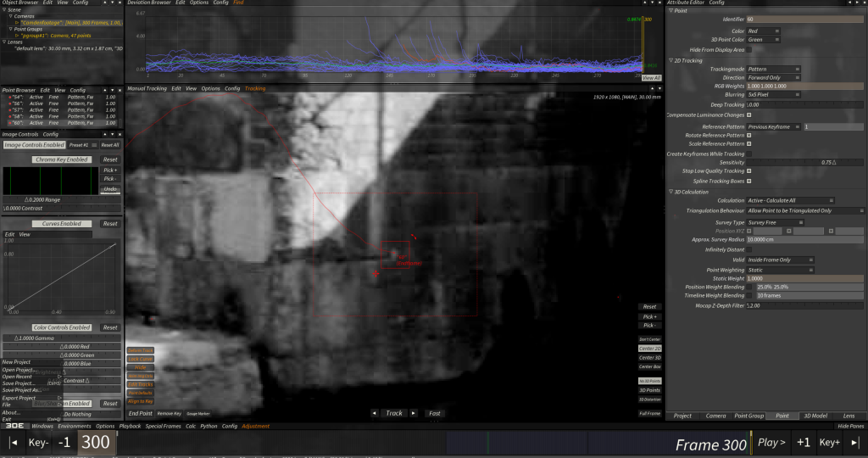Step forward one frame with +1
The image size is (868, 458).
804,443
